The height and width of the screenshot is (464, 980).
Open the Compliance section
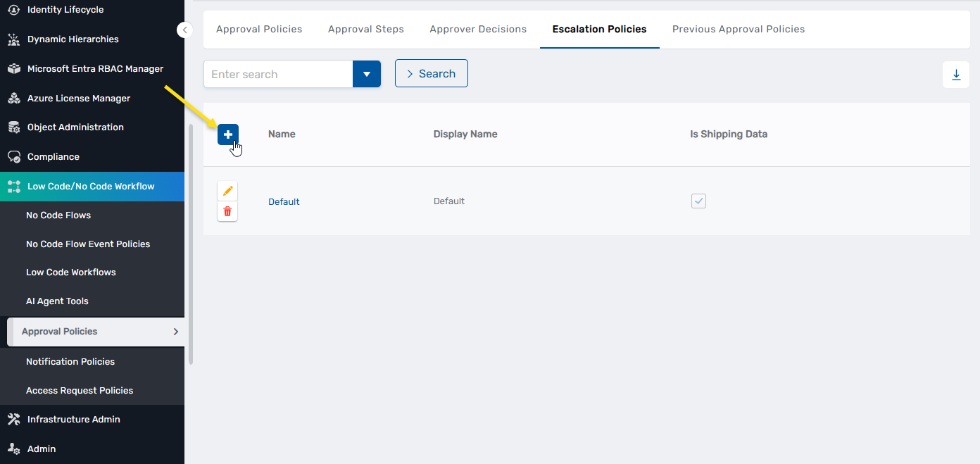[x=54, y=156]
